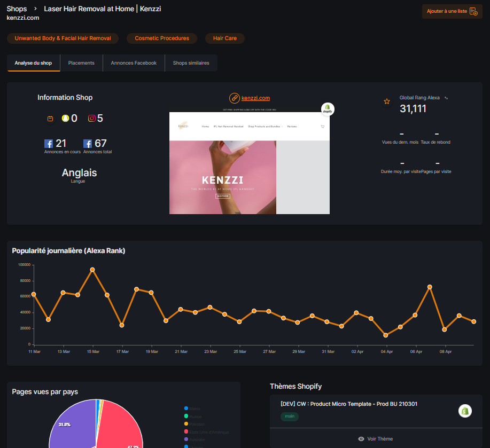Open the orange kenzzi.com link
Screen dimensions: 490x448
[x=255, y=98]
